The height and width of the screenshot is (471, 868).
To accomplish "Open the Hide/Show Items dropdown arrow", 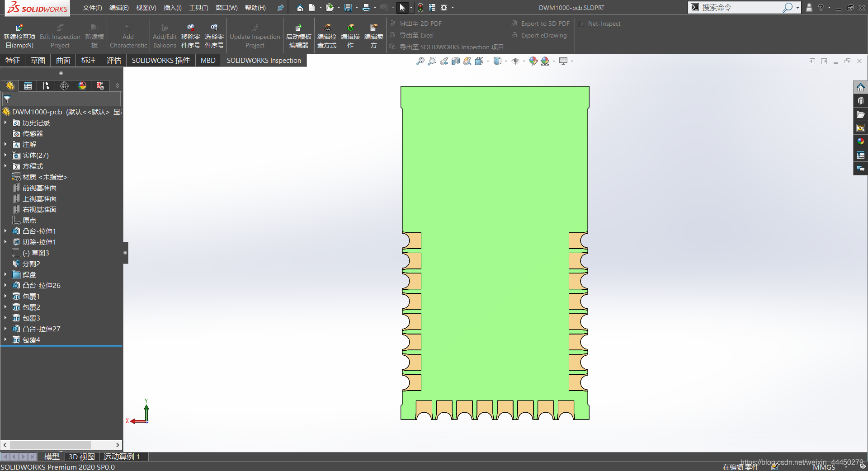I will 524,61.
